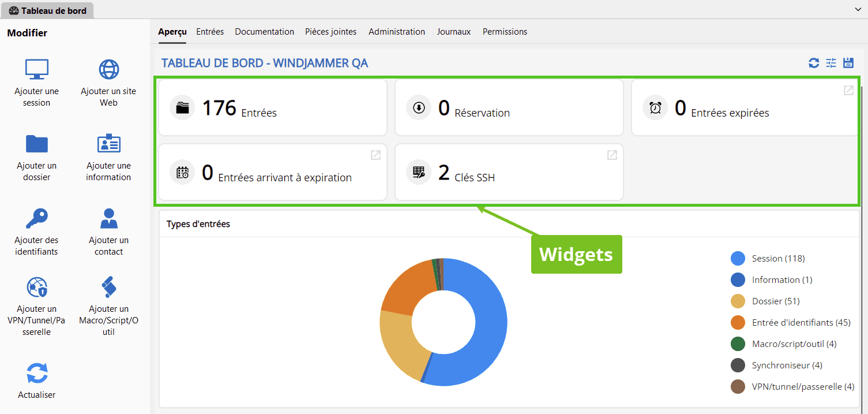Click the "Ajouter un contact" person icon

tap(108, 218)
